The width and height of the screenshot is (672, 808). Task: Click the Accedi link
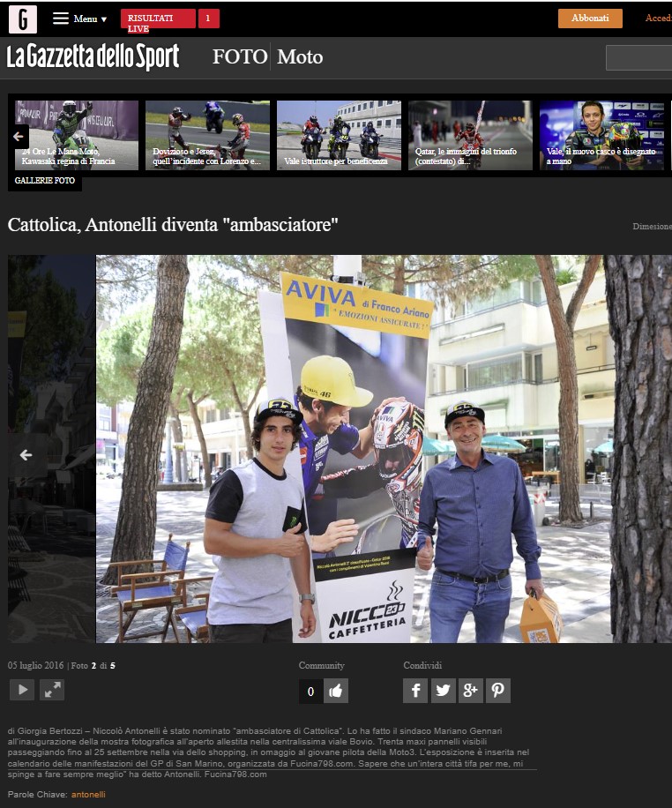[x=658, y=18]
